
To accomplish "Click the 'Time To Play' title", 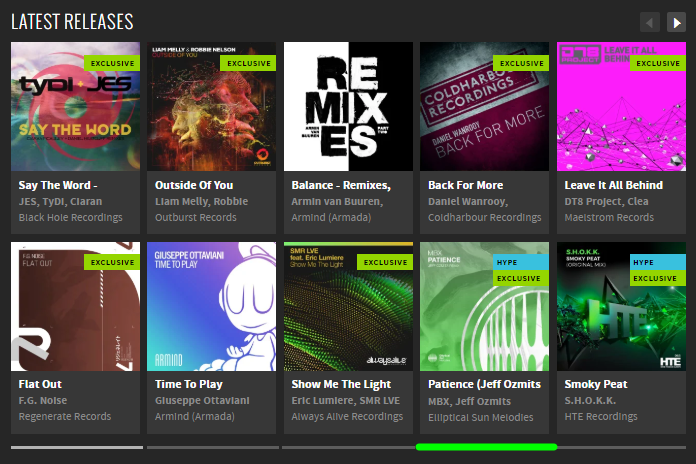I will point(189,384).
